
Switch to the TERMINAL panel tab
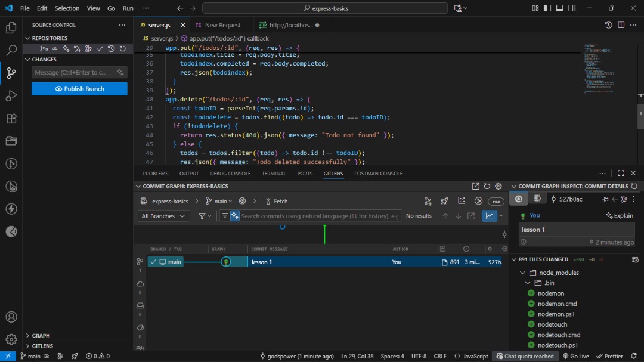[274, 174]
